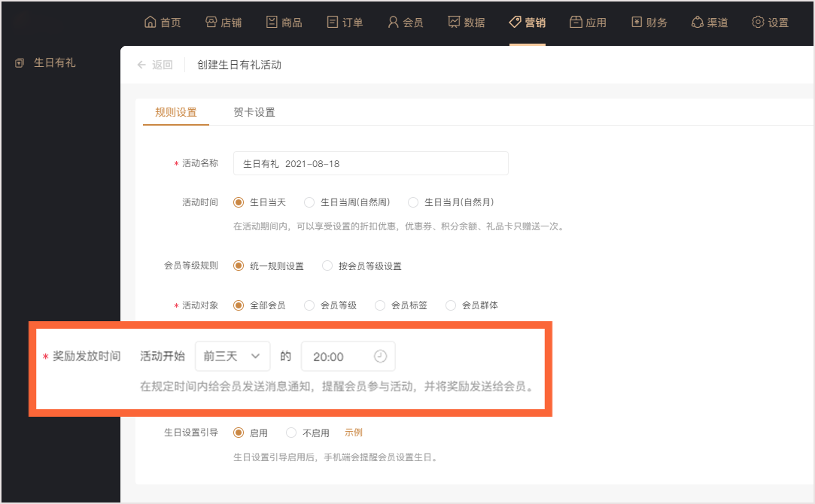Image resolution: width=815 pixels, height=504 pixels.
Task: Open the 财务 finance menu
Action: point(649,22)
